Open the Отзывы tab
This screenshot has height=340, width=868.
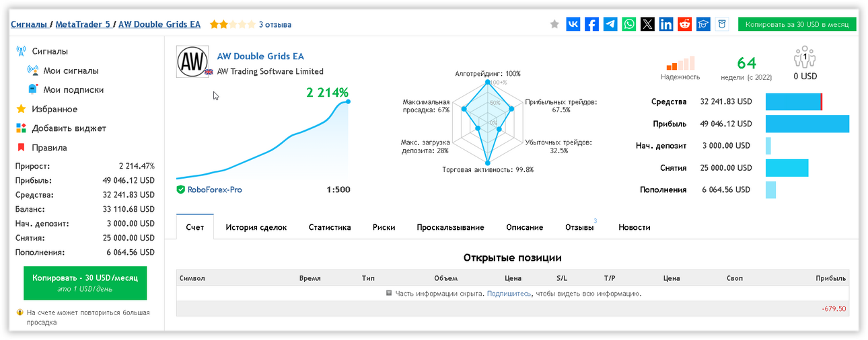(x=579, y=227)
